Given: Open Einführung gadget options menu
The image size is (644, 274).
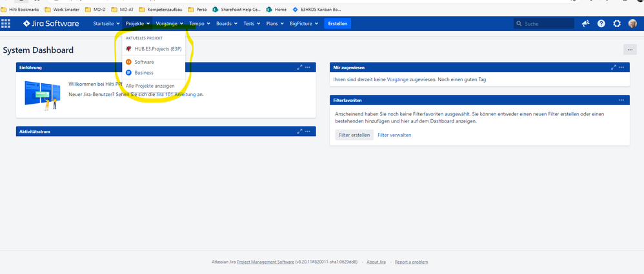Looking at the screenshot, I should pyautogui.click(x=308, y=67).
